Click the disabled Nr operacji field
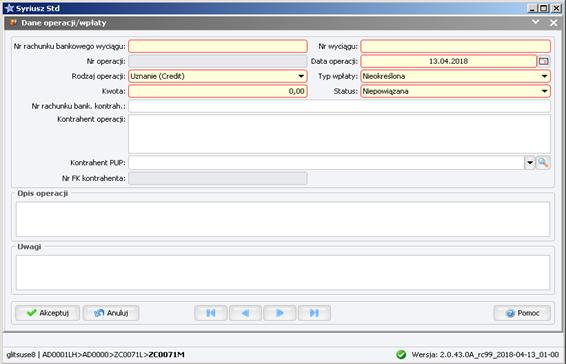This screenshot has width=566, height=364. pos(218,61)
